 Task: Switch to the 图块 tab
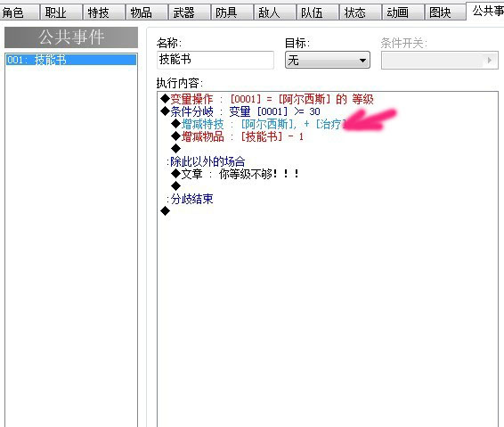pos(445,12)
